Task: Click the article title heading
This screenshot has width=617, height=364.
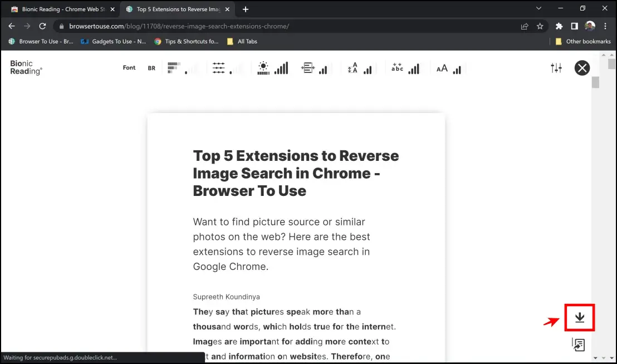Action: [x=296, y=173]
